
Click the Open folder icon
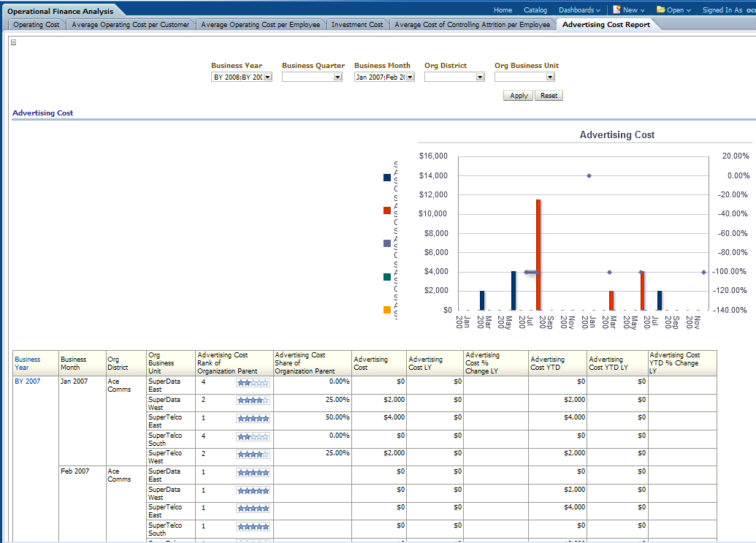660,10
